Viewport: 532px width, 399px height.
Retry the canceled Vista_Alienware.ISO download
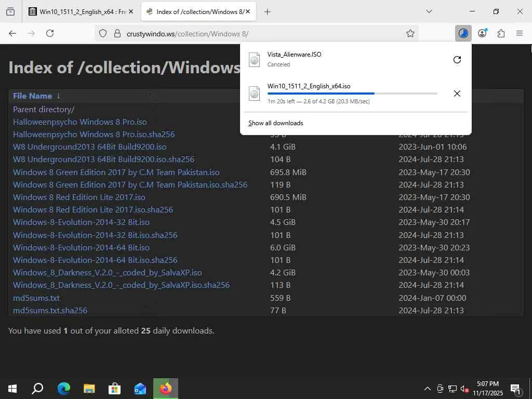(x=457, y=60)
